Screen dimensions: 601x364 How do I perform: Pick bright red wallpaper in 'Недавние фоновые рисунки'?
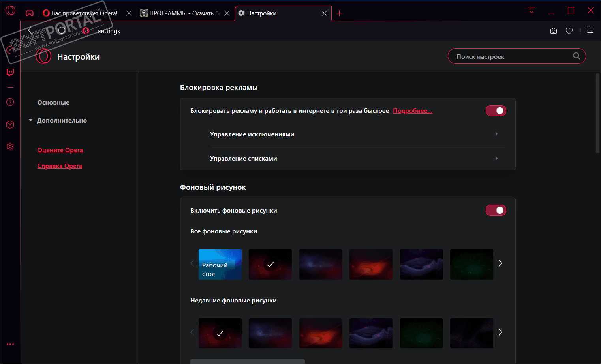coord(321,333)
